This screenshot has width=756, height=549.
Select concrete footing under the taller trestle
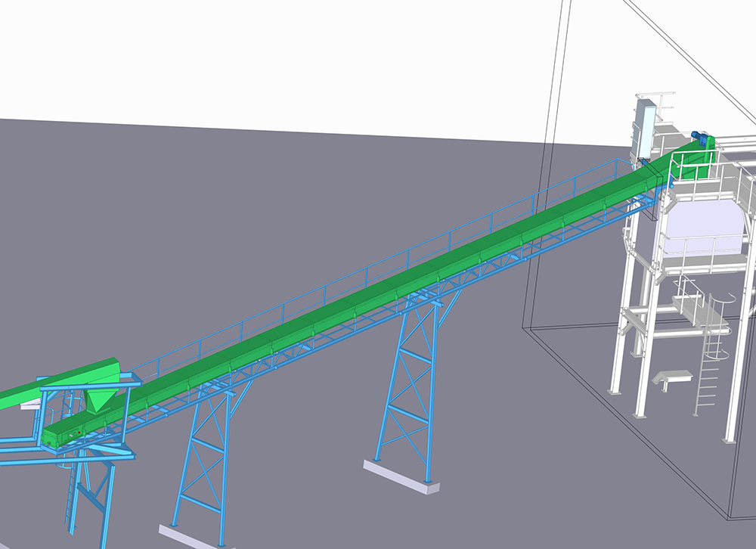tap(401, 476)
